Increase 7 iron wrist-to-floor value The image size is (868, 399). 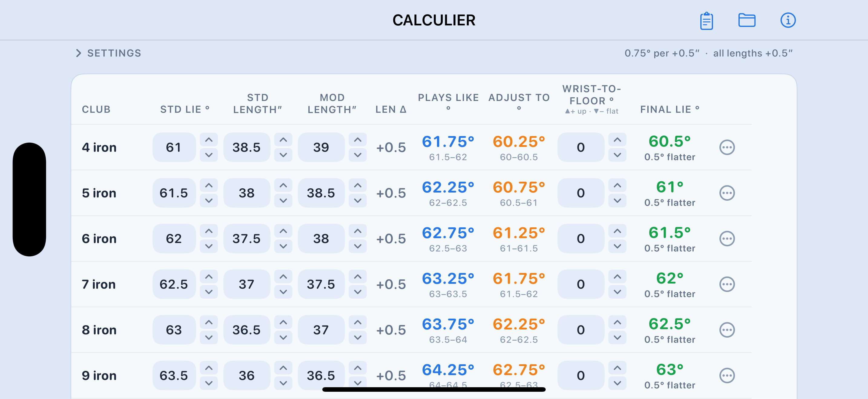[x=617, y=277]
